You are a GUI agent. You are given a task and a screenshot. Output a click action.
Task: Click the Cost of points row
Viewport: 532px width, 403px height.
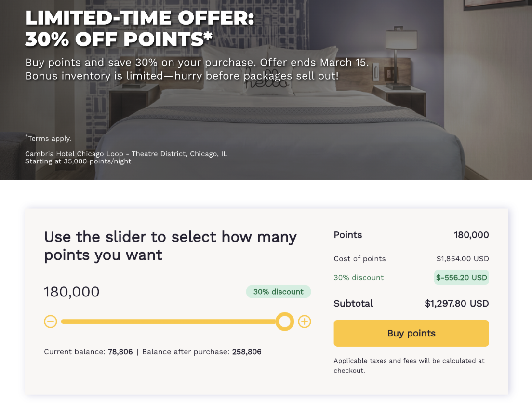(x=359, y=259)
